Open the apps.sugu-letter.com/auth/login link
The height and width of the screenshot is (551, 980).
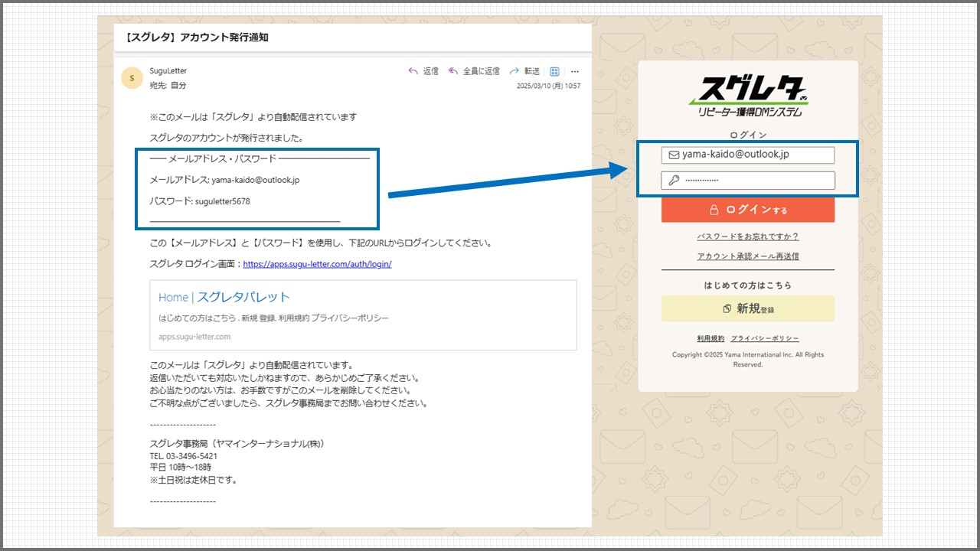(317, 264)
